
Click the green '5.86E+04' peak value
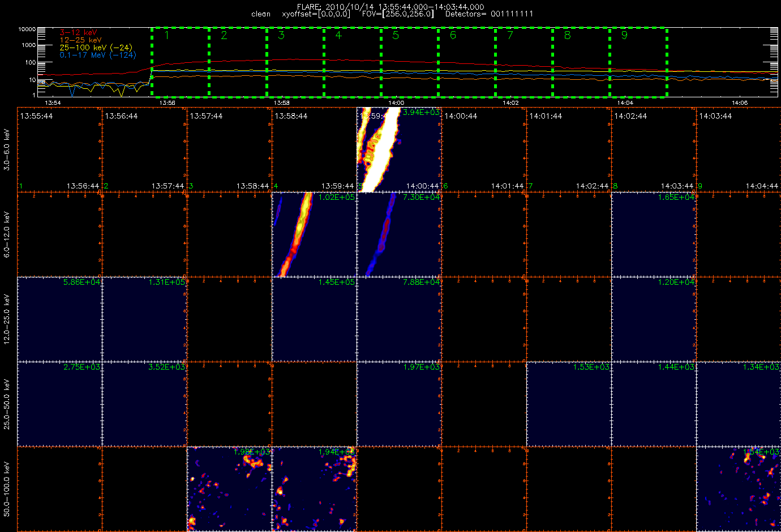pos(81,282)
